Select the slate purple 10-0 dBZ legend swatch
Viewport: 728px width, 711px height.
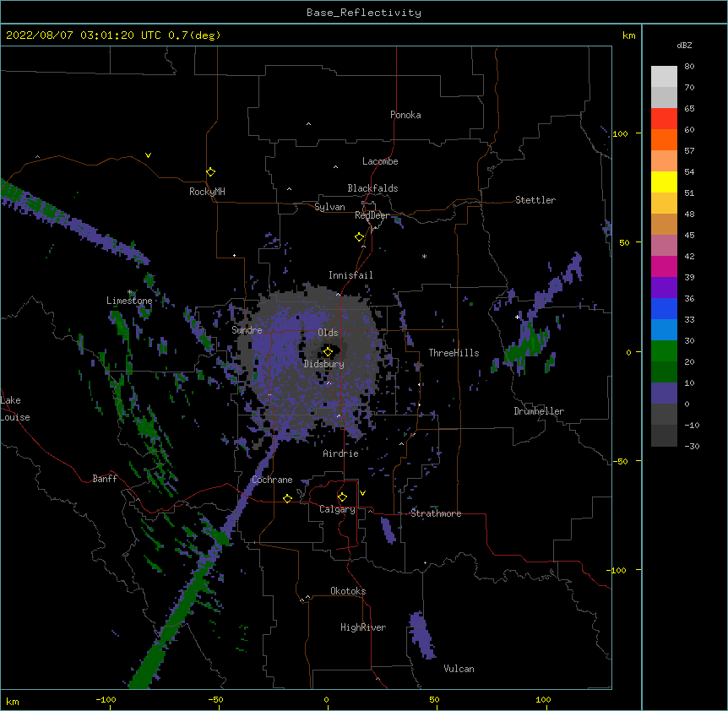click(664, 393)
